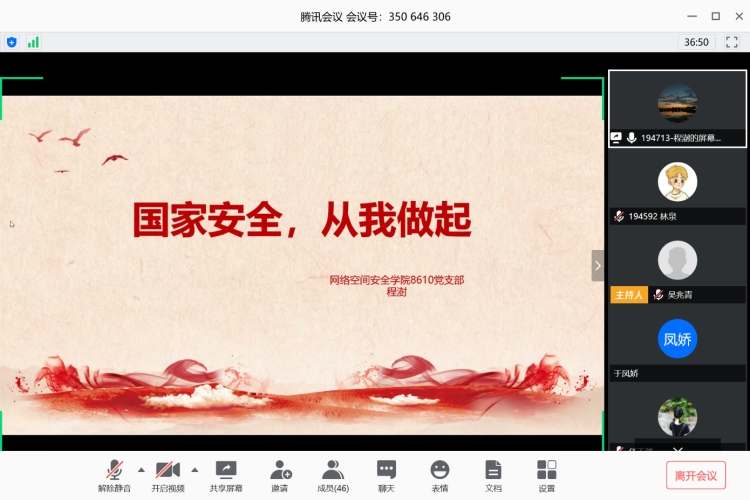Turn on camera with 开启视频
750x500 pixels.
point(168,476)
